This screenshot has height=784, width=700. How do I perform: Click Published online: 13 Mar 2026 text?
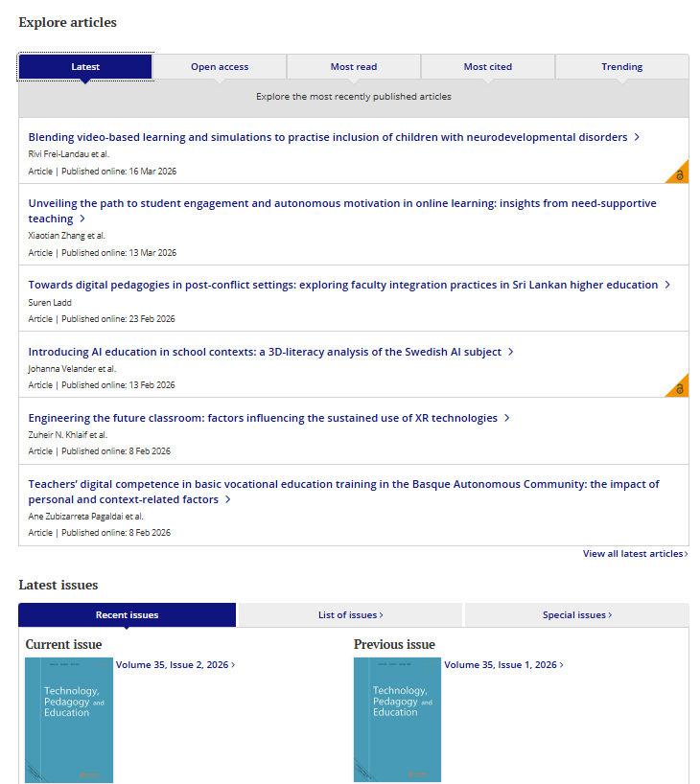click(x=119, y=252)
